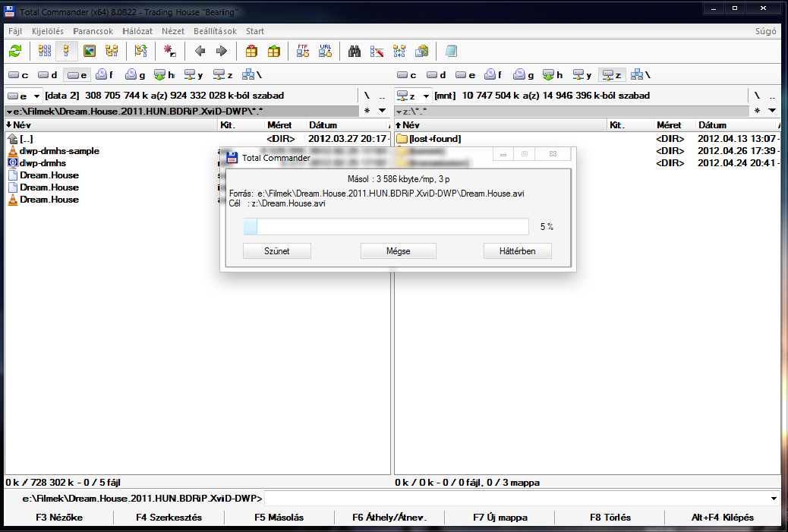Cancel the copy with the Mégse button
Image resolution: width=788 pixels, height=532 pixels.
[x=398, y=250]
